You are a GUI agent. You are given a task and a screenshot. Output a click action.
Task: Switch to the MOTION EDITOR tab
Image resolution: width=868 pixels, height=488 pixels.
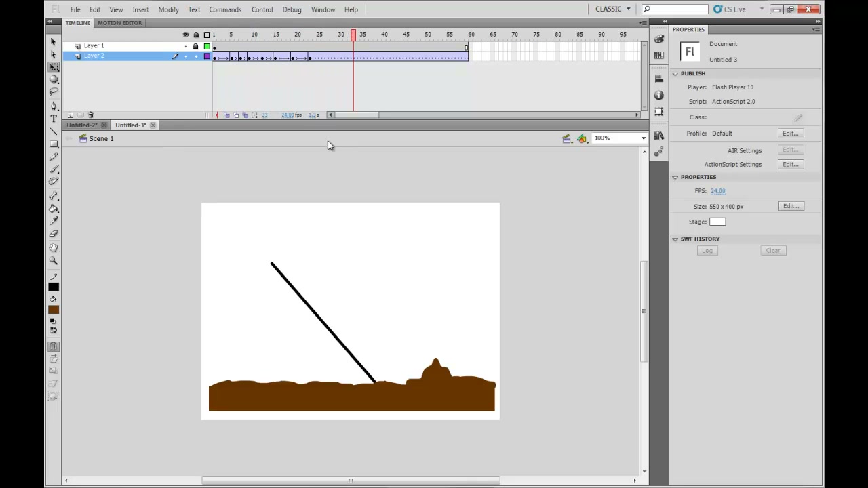[x=119, y=23]
